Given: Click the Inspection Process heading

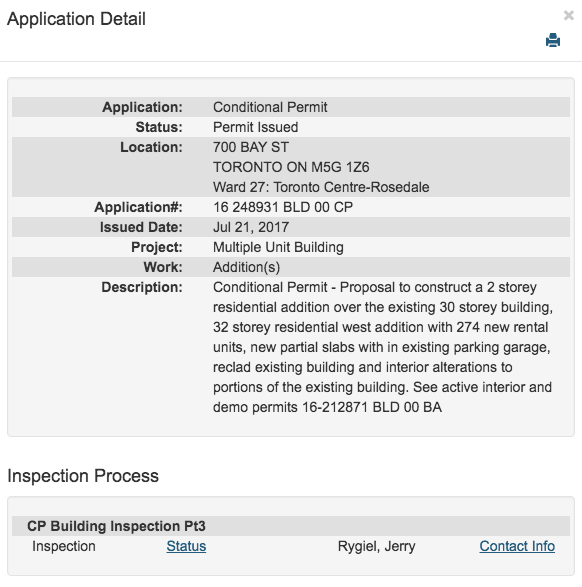Looking at the screenshot, I should point(83,476).
